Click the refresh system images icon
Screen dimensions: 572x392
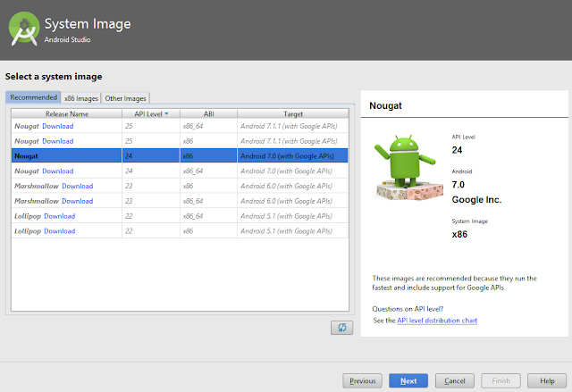[341, 327]
